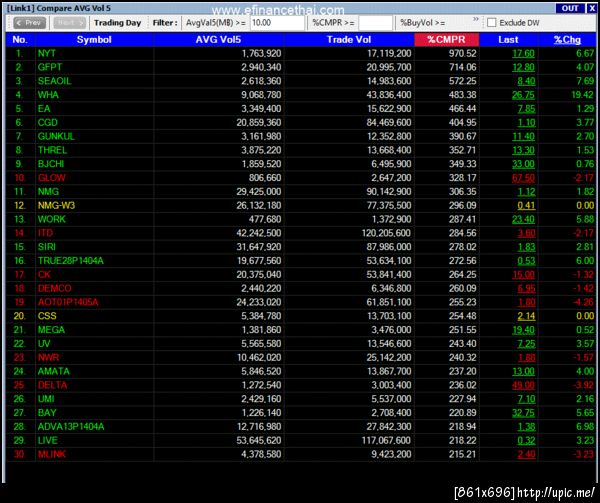Select the CGD symbol
This screenshot has width=600, height=503.
47,122
